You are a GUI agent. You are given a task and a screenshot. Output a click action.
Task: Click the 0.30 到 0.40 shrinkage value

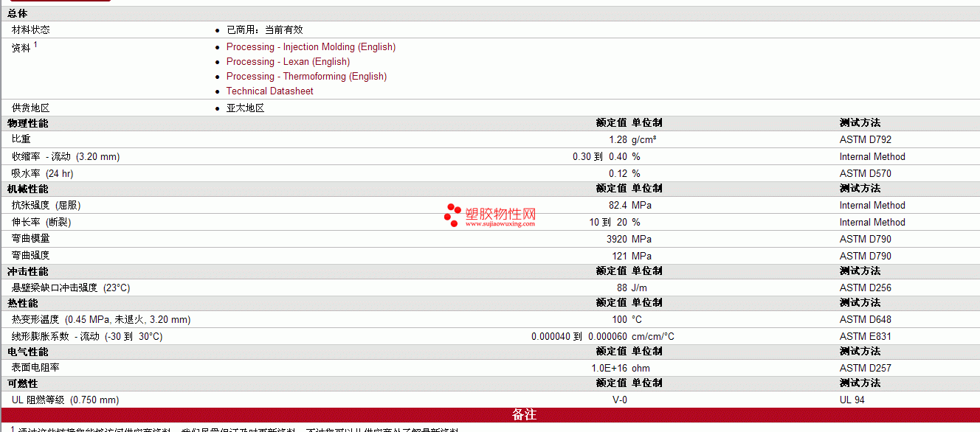(600, 156)
